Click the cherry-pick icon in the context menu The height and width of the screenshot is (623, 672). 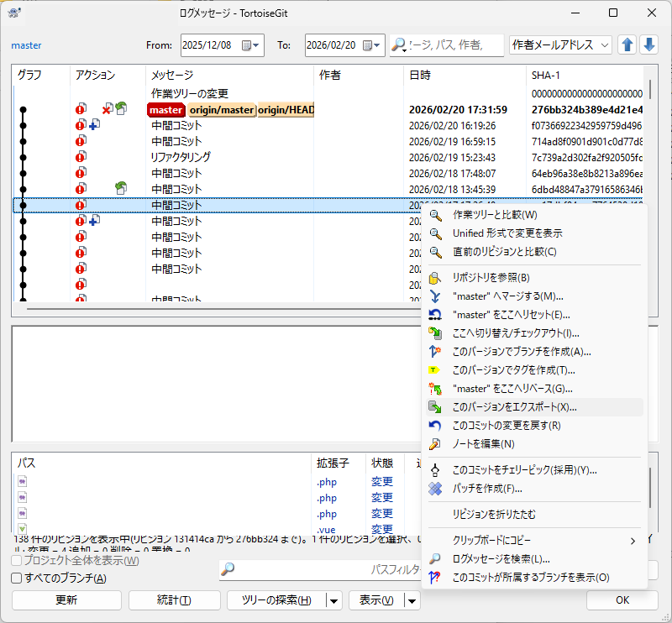[x=435, y=470]
